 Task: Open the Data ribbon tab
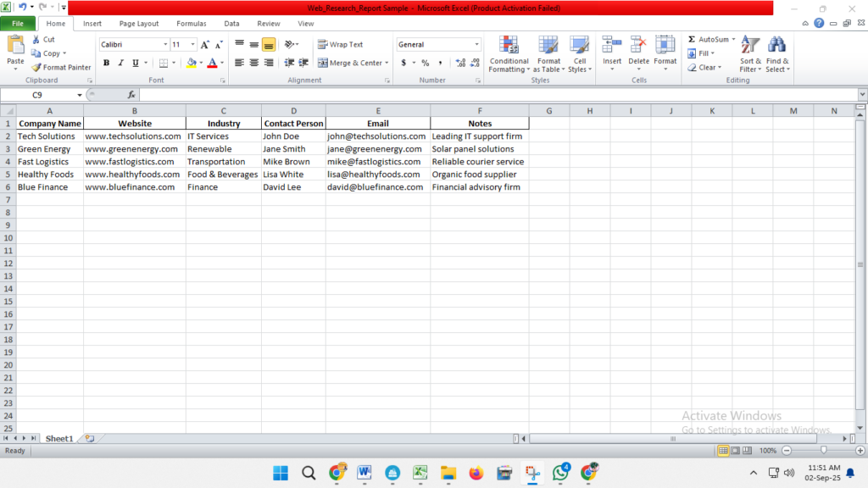tap(231, 24)
